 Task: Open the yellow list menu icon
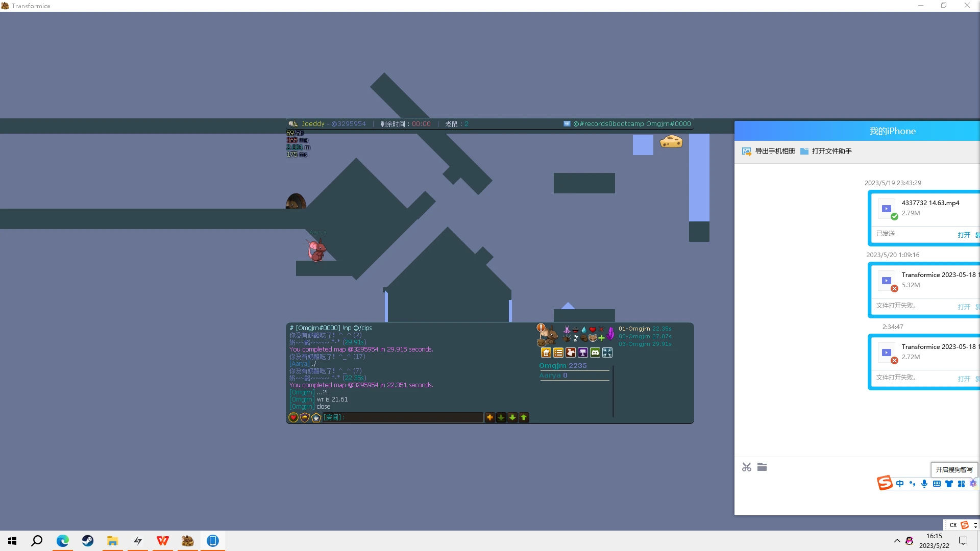[x=558, y=353]
